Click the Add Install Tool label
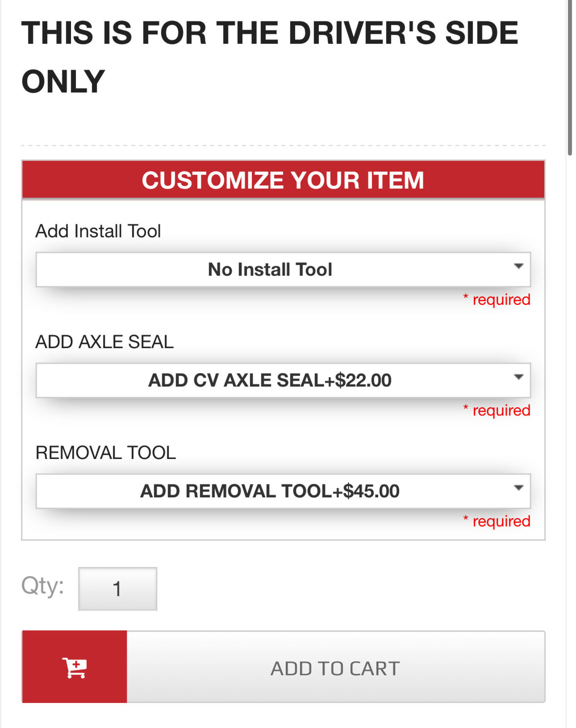The height and width of the screenshot is (728, 576). pos(98,231)
